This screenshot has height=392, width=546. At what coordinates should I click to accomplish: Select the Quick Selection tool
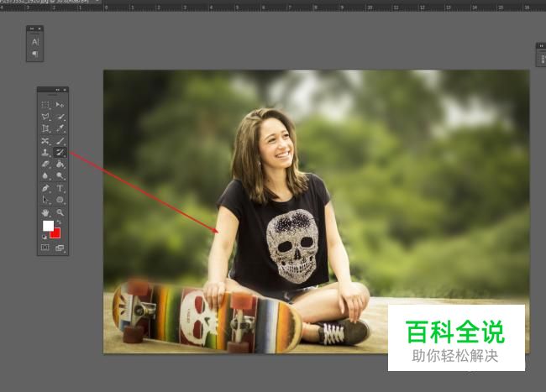pyautogui.click(x=60, y=117)
